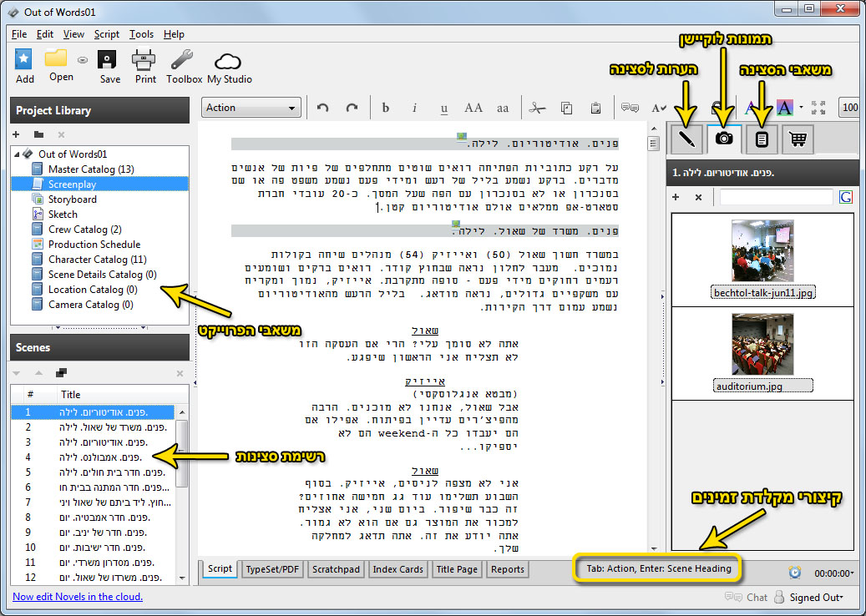Open Master Catalog (13) in the library
The height and width of the screenshot is (616, 866).
click(x=91, y=169)
